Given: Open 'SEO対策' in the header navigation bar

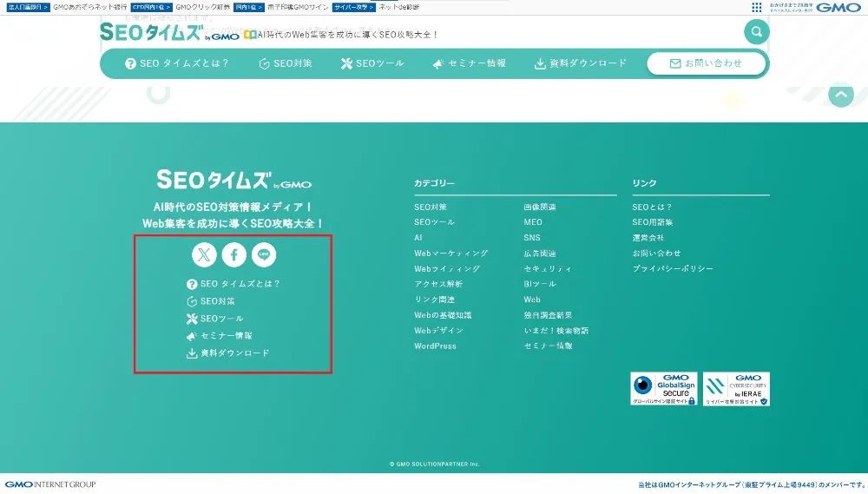Looking at the screenshot, I should (286, 63).
